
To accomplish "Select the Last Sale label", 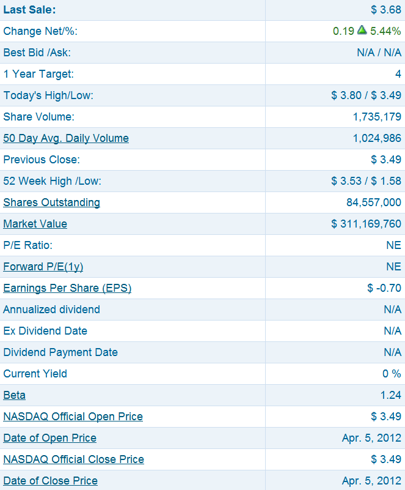I will pos(30,10).
